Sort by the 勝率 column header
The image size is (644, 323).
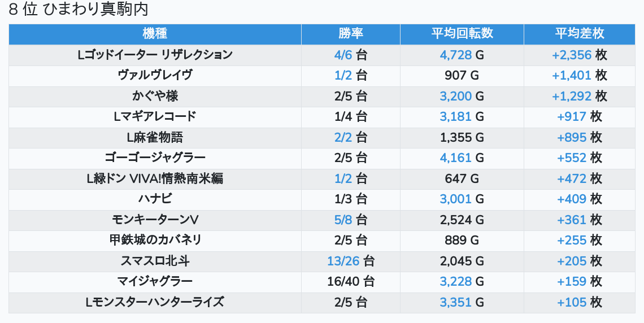point(351,34)
